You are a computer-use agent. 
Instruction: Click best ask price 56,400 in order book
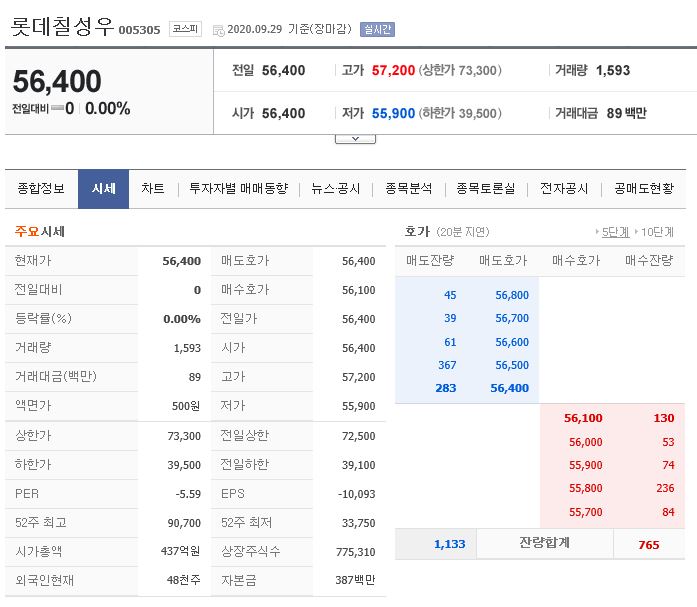pyautogui.click(x=509, y=388)
